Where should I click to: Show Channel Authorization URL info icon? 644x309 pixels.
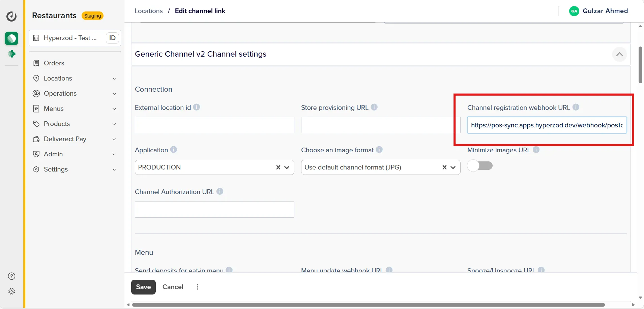coord(220,191)
